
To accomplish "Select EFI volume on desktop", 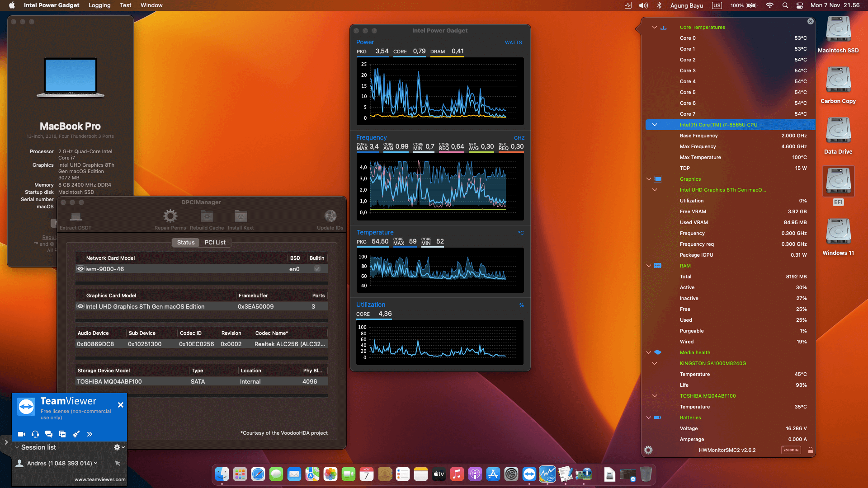I will (x=838, y=186).
